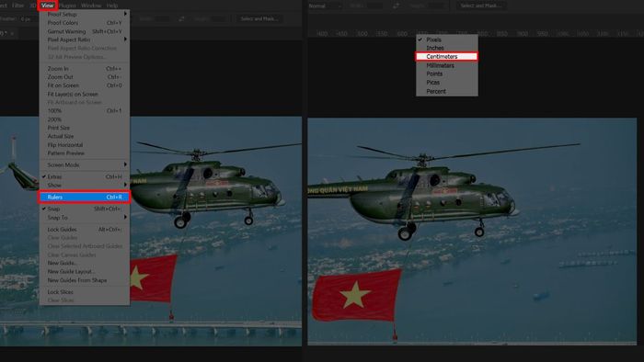Click Select and Mask in left options bar
The image size is (644, 362).
pyautogui.click(x=259, y=19)
